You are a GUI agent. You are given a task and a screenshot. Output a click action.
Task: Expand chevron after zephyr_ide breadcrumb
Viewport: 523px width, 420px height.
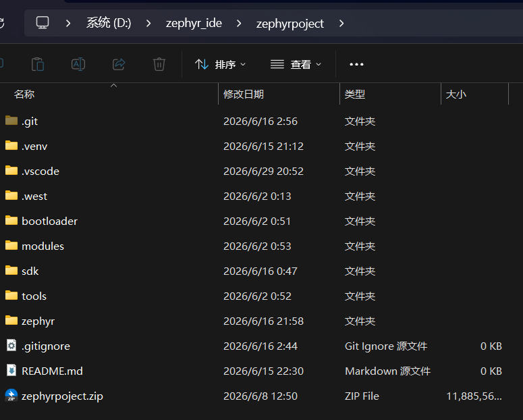coord(239,24)
